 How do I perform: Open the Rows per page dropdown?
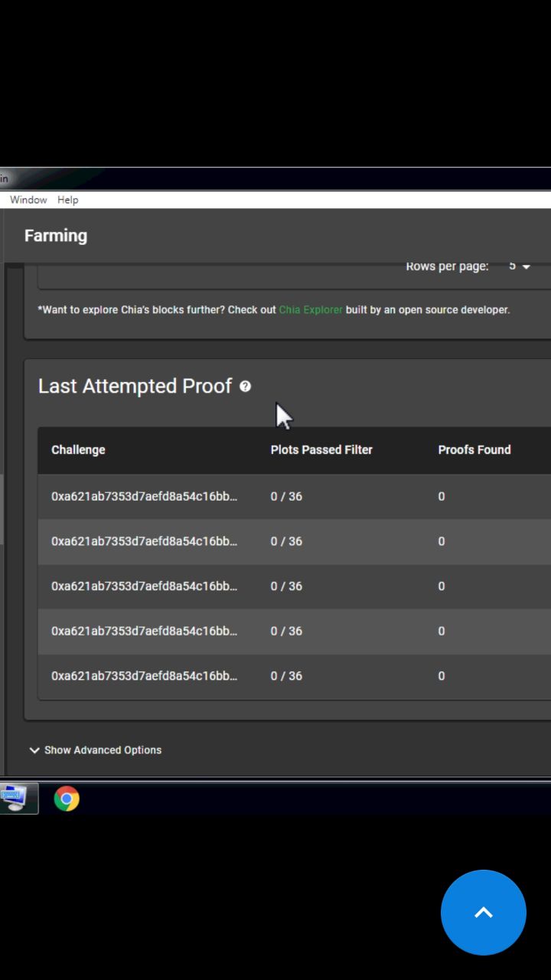(520, 266)
